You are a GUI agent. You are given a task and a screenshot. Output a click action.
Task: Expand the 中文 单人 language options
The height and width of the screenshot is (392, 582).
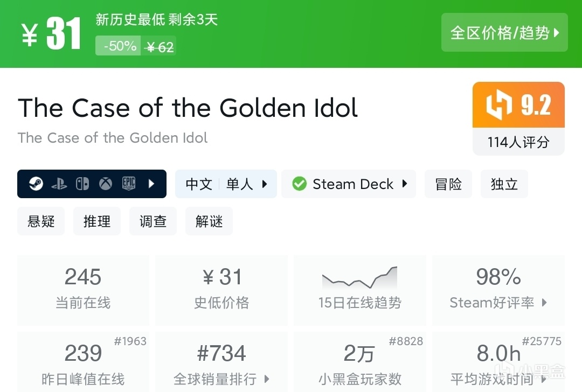click(x=226, y=184)
